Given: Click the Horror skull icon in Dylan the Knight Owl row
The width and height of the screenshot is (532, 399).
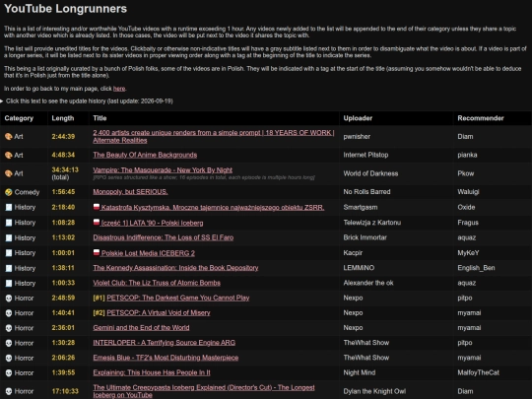Looking at the screenshot, I should 9,391.
